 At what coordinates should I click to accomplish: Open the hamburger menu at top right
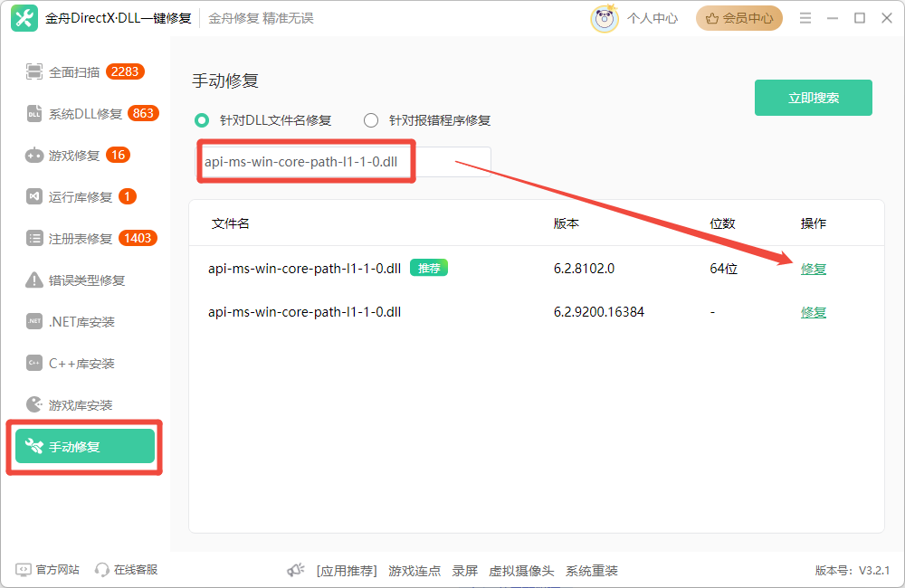[x=805, y=17]
